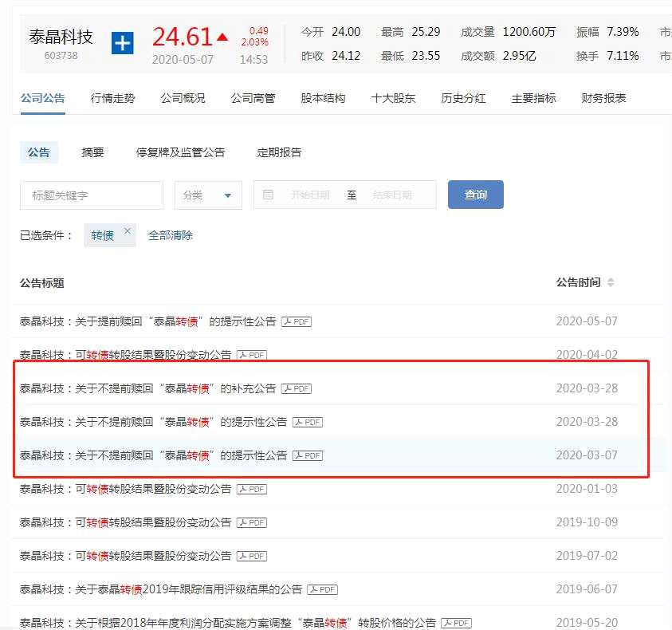This screenshot has width=672, height=630.
Task: Open PDF icon for 转股结果 announcement dated 2019-10-09
Action: [252, 522]
